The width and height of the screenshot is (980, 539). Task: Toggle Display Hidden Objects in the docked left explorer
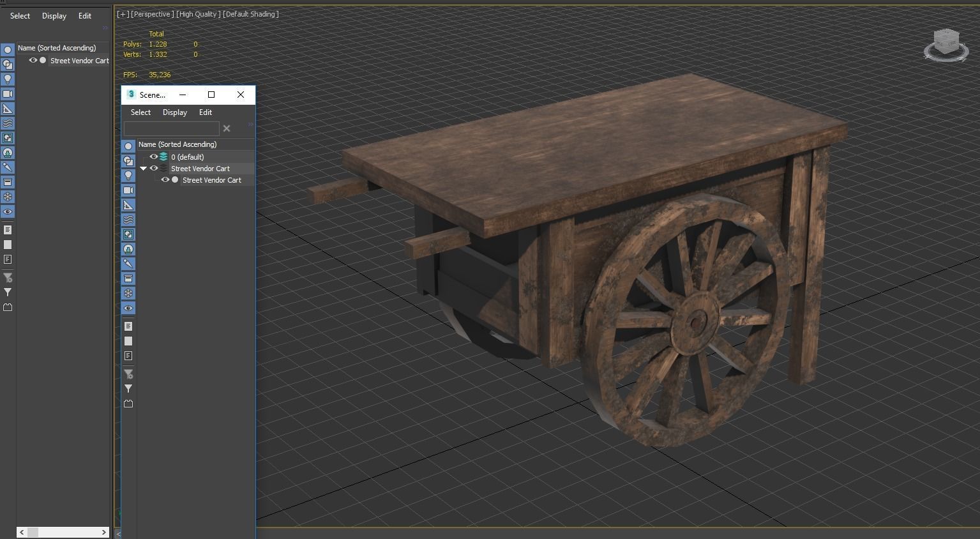pyautogui.click(x=8, y=211)
